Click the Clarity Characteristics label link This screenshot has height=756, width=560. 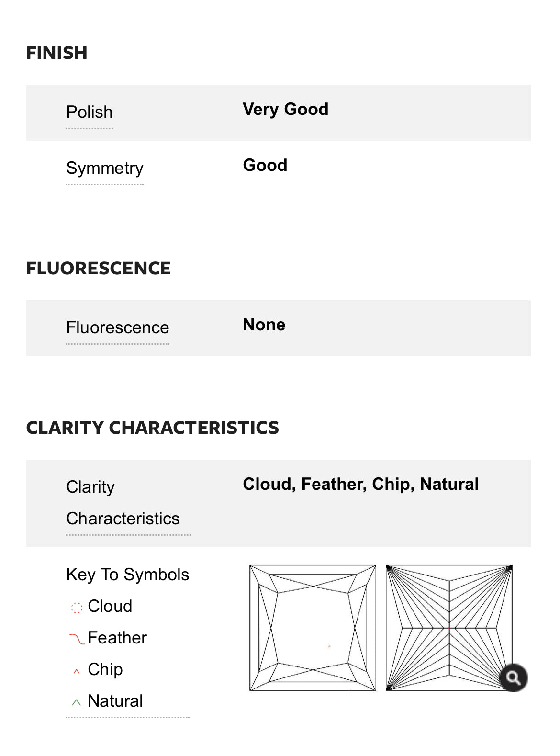coord(123,503)
